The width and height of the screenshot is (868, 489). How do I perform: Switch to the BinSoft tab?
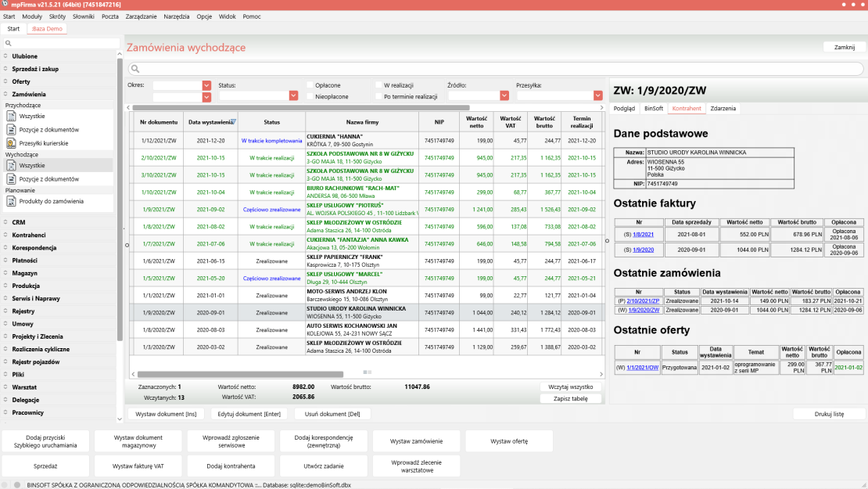pyautogui.click(x=653, y=109)
